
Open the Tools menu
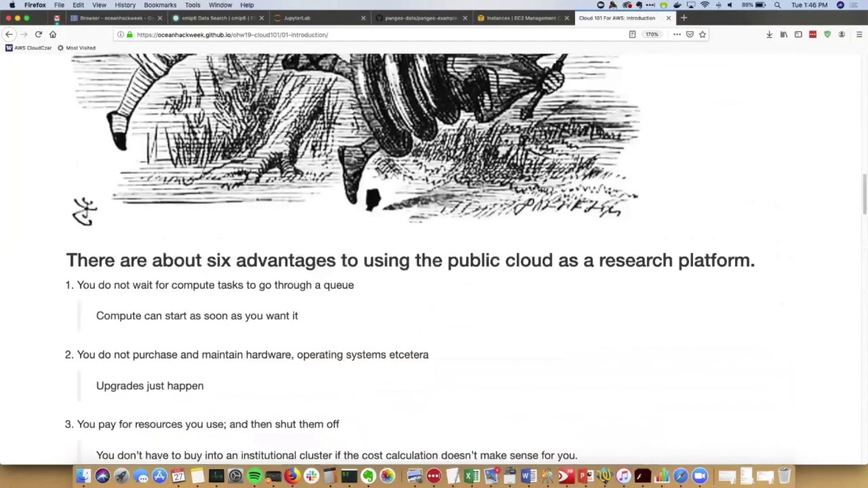click(193, 5)
